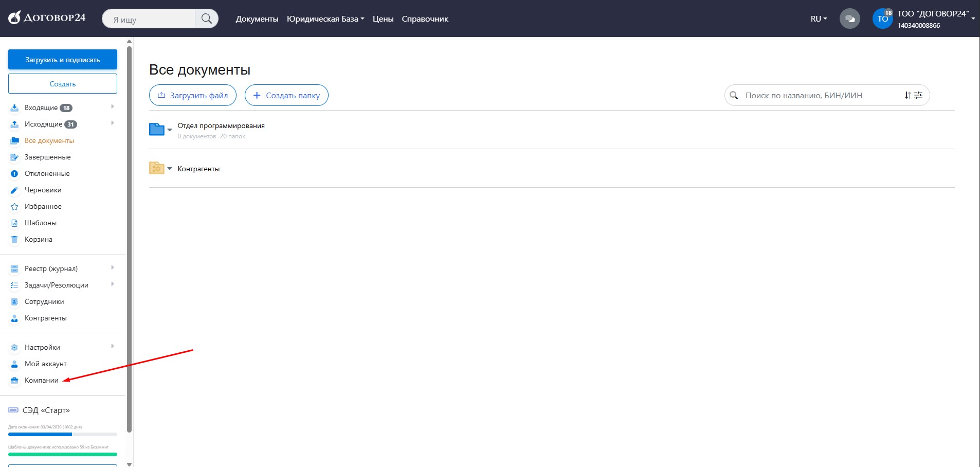Open the RU language dropdown
The image size is (980, 467).
click(819, 19)
